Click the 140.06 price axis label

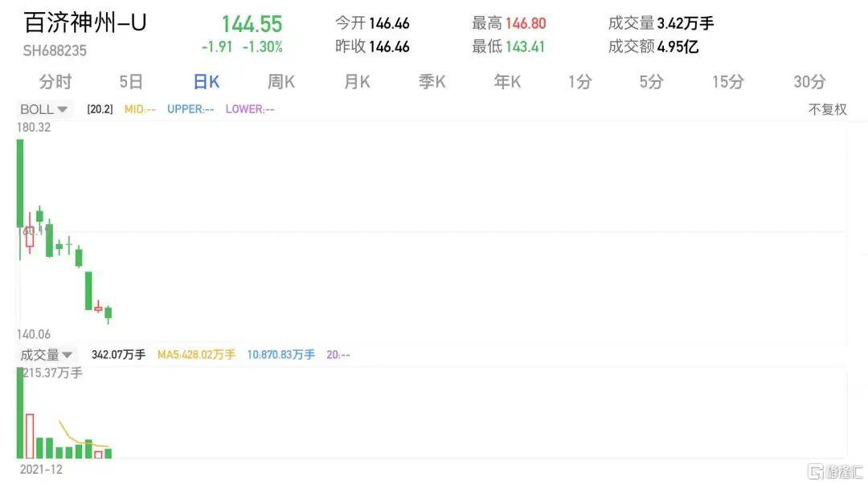pyautogui.click(x=34, y=334)
